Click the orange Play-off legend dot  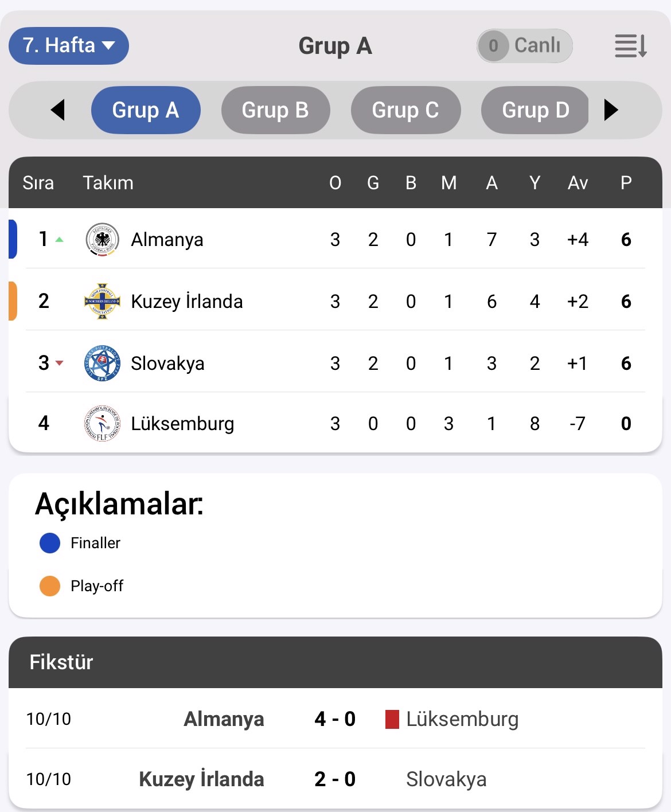coord(50,586)
